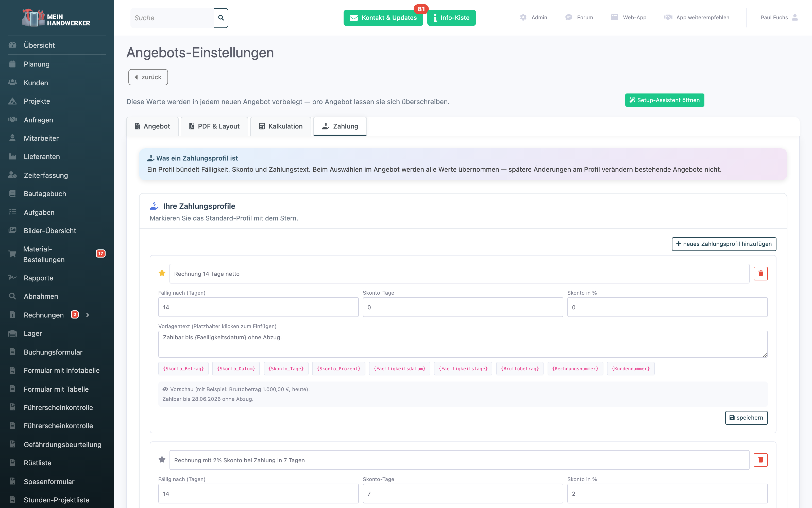Image resolution: width=812 pixels, height=508 pixels.
Task: Insert the {Rechnungsnummer} placeholder
Action: [575, 369]
